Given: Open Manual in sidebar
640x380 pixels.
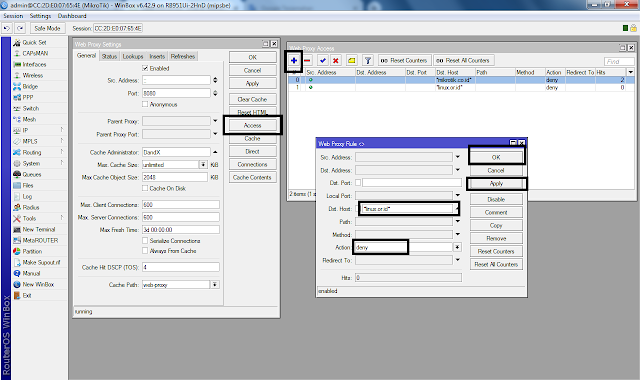Looking at the screenshot, I should [31, 273].
